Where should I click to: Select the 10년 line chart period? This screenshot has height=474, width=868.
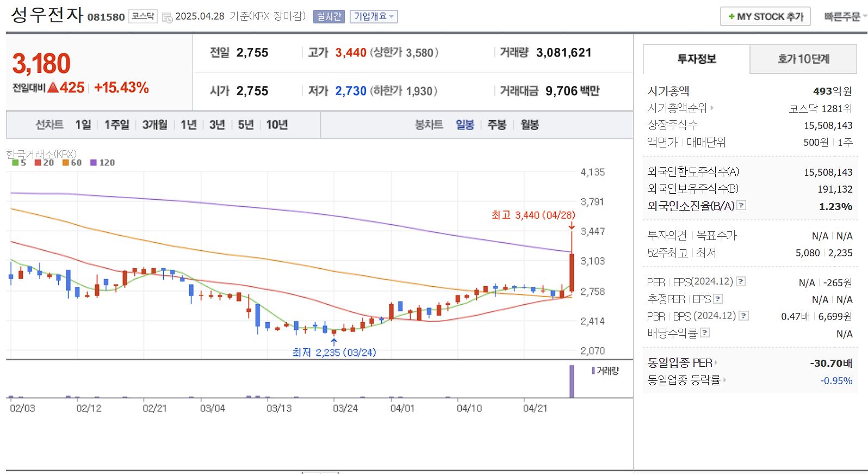click(x=277, y=125)
